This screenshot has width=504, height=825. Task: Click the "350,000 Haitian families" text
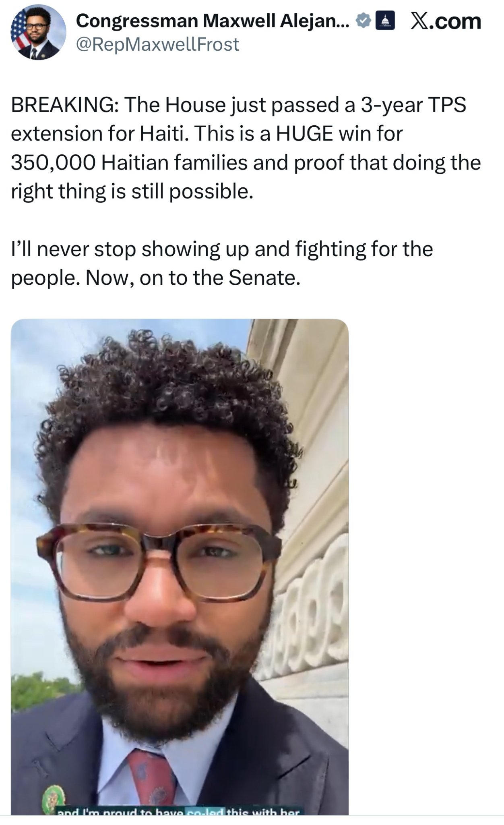(130, 163)
